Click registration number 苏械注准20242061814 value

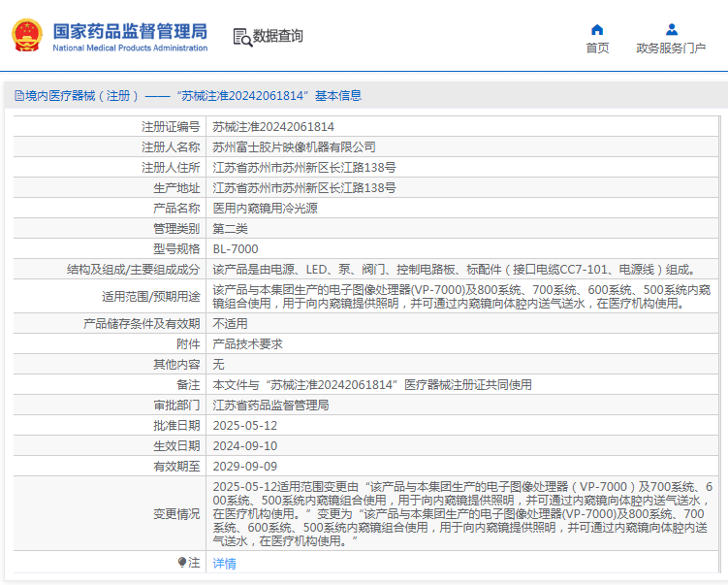273,126
